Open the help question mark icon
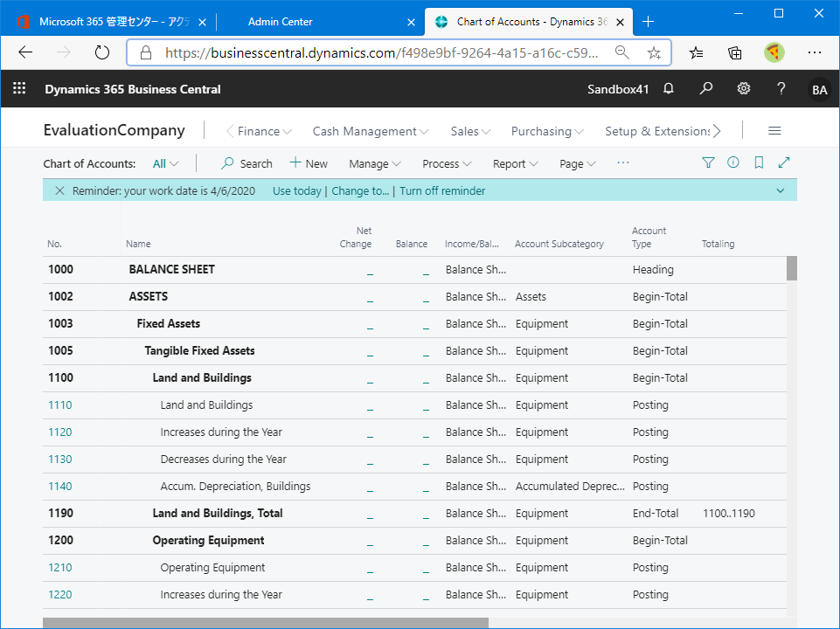Viewport: 840px width, 629px height. pyautogui.click(x=781, y=88)
